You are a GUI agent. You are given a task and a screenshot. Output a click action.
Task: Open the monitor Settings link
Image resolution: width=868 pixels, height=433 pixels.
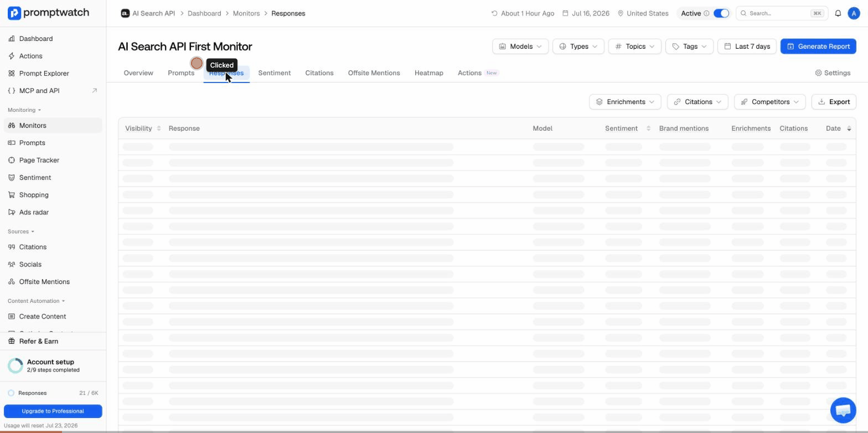pyautogui.click(x=833, y=73)
